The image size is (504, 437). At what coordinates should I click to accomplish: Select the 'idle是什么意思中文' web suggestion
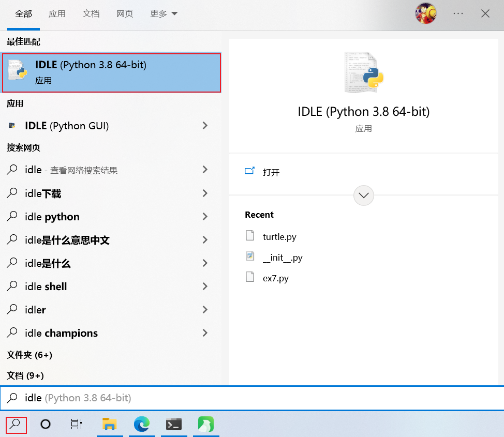(x=67, y=240)
